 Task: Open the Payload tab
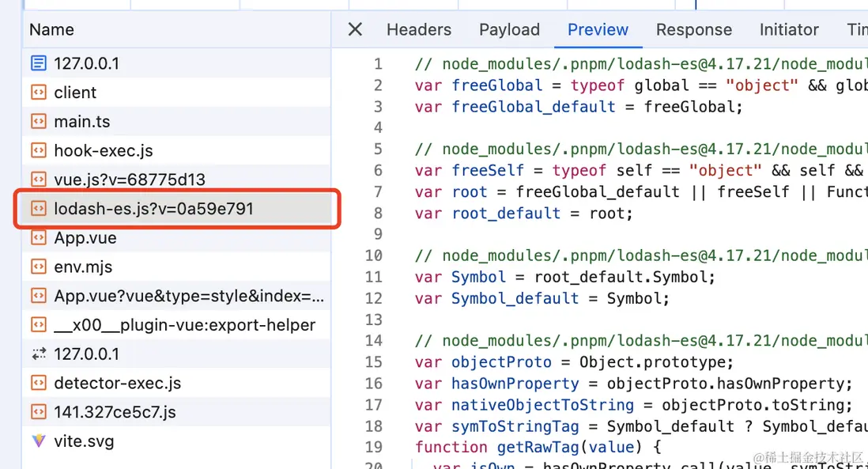pyautogui.click(x=509, y=29)
